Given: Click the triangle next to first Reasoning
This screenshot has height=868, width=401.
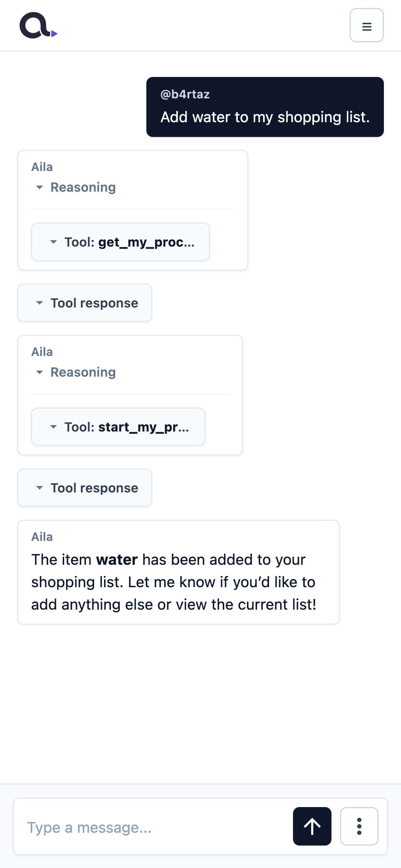Looking at the screenshot, I should click(x=40, y=187).
